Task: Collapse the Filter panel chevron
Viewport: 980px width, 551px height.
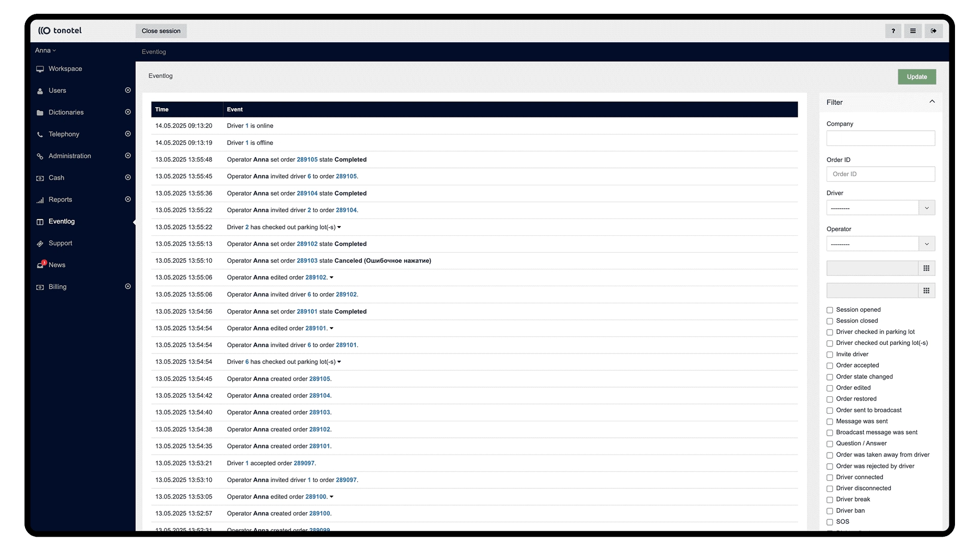Action: coord(932,102)
